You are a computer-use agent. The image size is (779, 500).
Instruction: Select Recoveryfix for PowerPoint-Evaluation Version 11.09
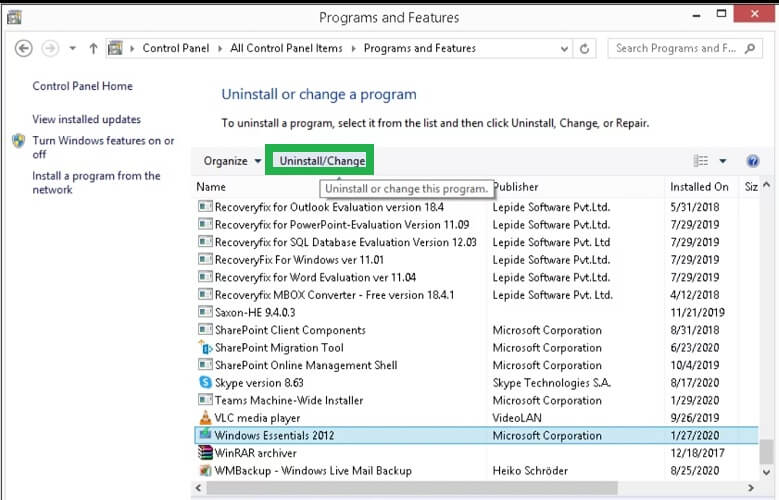342,225
